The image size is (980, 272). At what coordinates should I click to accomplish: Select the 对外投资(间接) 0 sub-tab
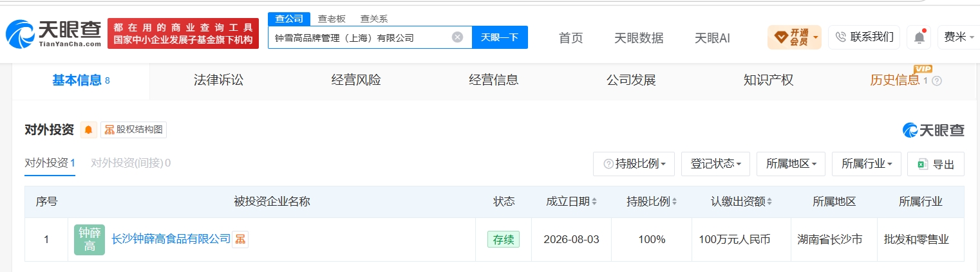click(131, 163)
